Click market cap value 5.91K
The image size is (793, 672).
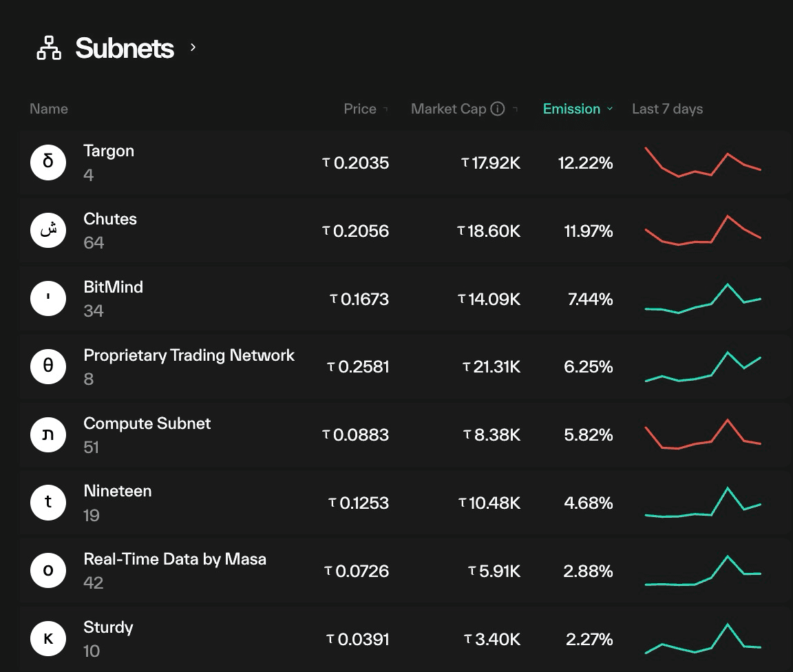(494, 571)
